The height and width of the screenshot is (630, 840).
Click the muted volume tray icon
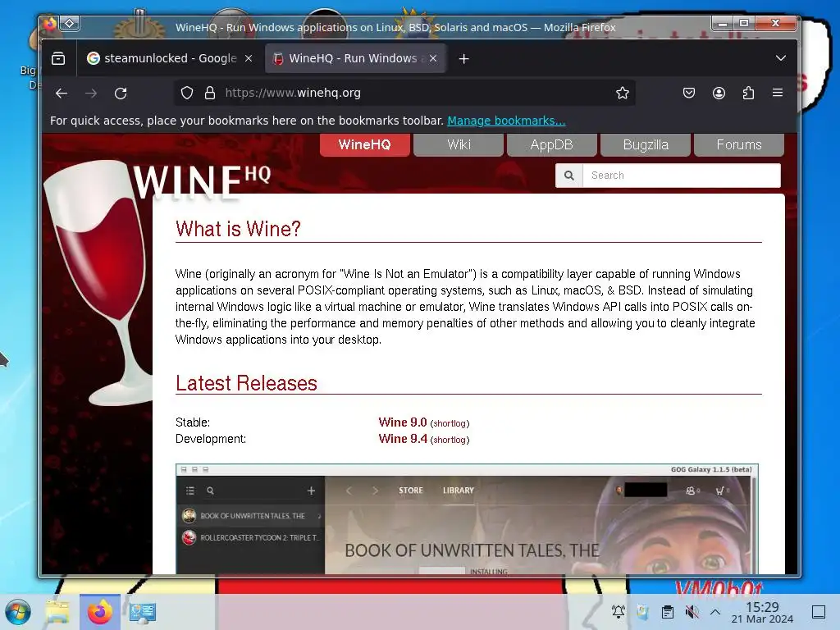[x=692, y=612]
